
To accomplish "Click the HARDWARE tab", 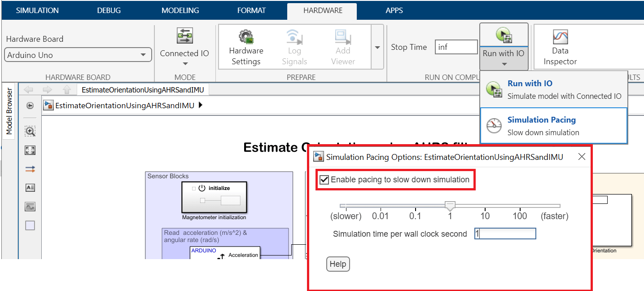I will (323, 10).
